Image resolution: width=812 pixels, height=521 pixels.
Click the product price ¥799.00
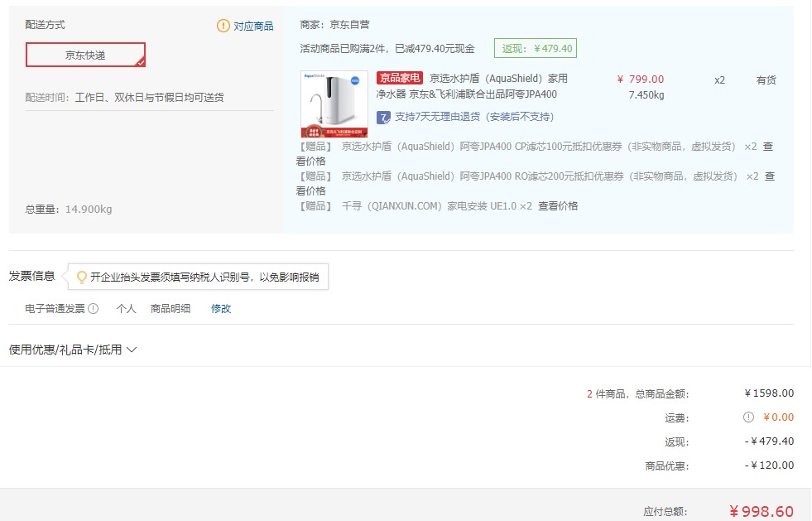(641, 80)
